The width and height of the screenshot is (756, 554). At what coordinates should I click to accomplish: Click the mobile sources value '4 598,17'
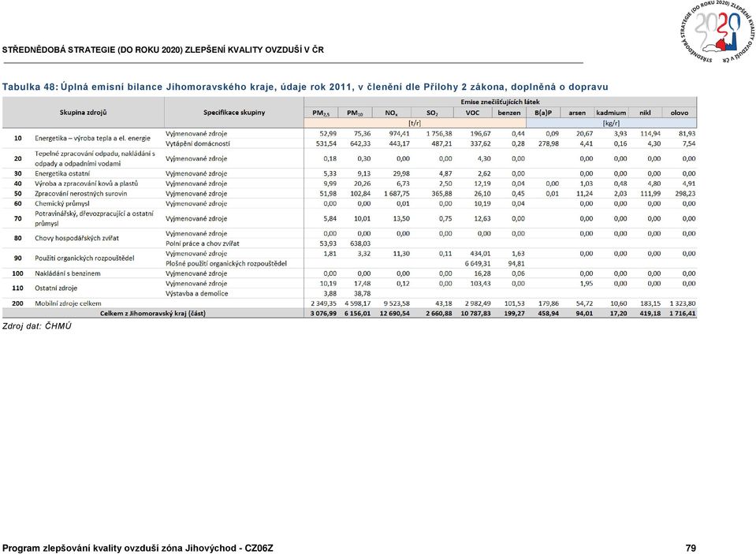click(x=357, y=303)
